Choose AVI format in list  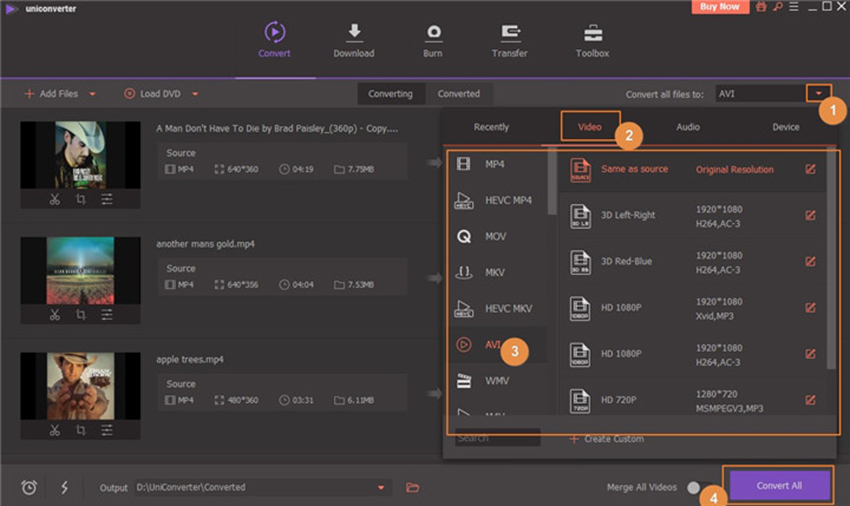(498, 344)
